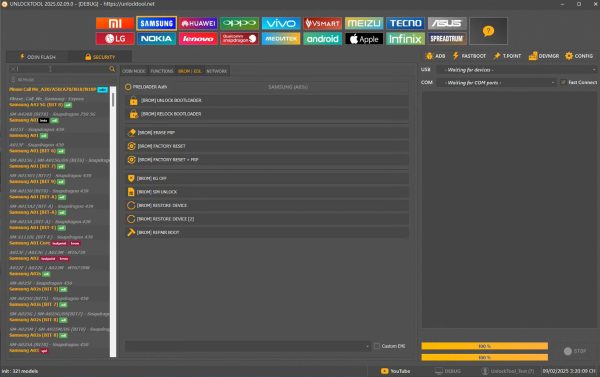Click the STOP button
Viewport: 600px width, 377px height.
pos(575,351)
